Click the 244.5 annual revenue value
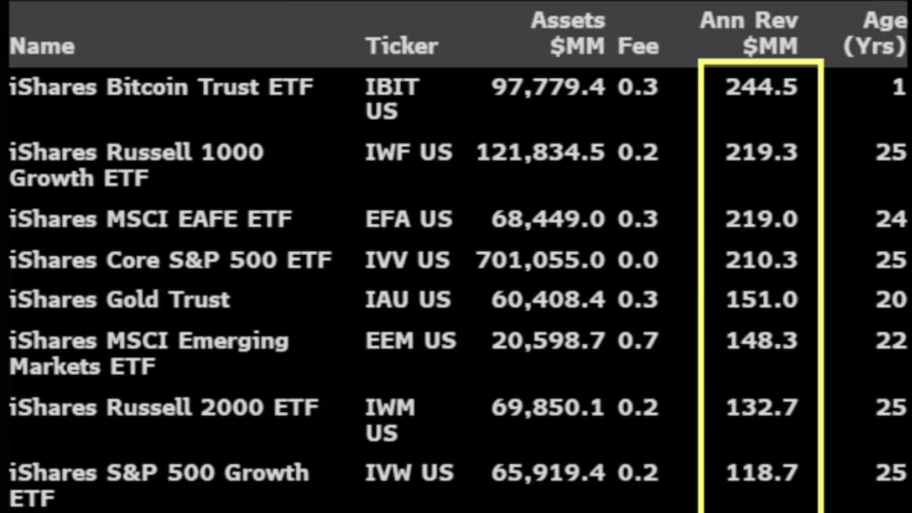The width and height of the screenshot is (912, 513). (x=761, y=87)
